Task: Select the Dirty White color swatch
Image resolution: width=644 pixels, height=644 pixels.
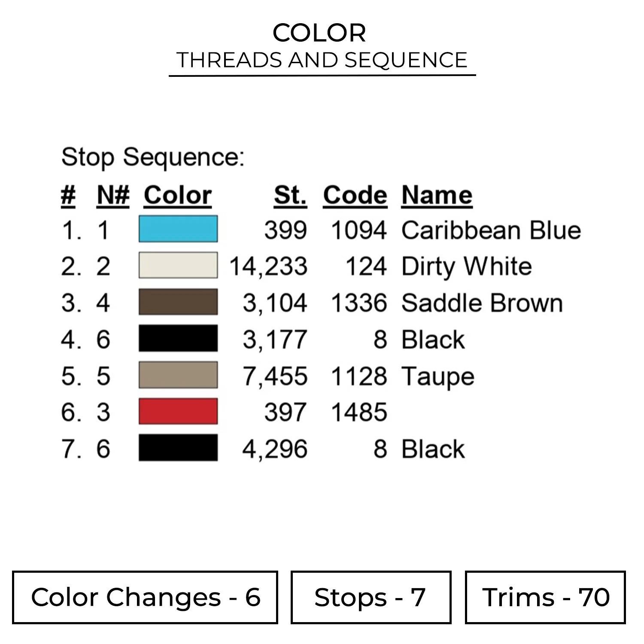Action: click(x=178, y=266)
